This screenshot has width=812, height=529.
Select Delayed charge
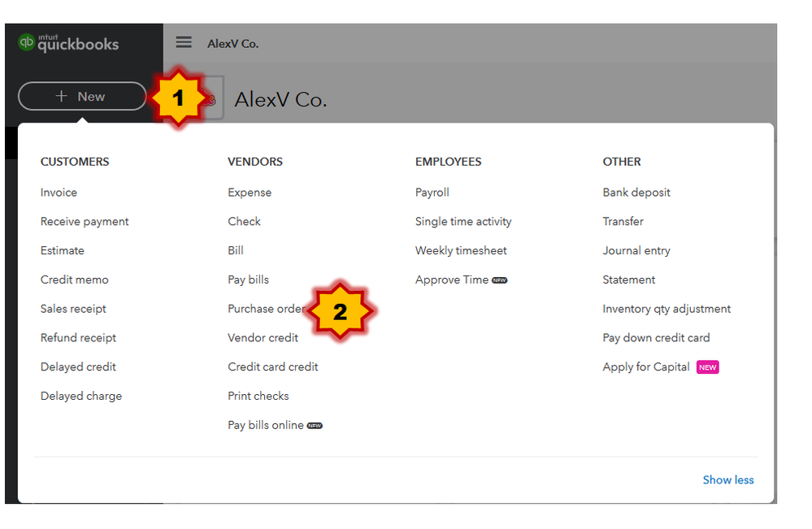click(81, 396)
